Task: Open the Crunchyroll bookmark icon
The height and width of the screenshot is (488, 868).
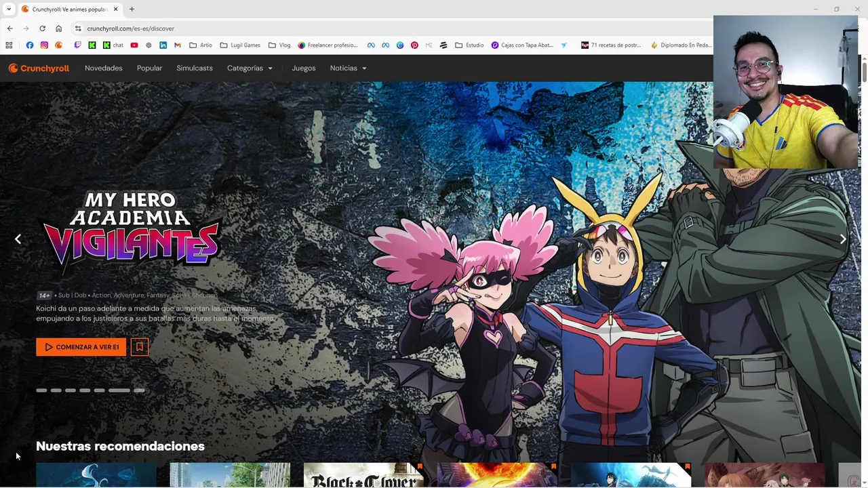Action: 59,45
